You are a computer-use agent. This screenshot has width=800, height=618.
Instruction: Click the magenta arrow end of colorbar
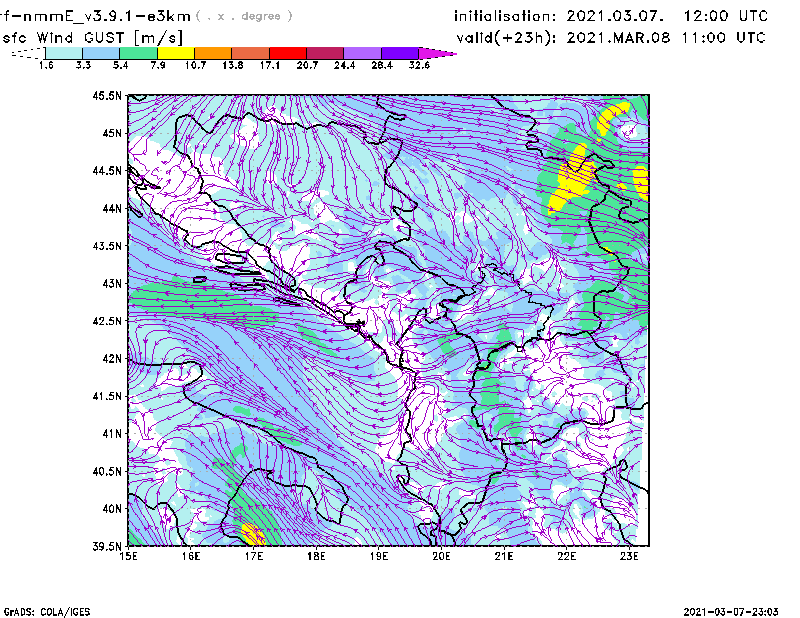(437, 53)
